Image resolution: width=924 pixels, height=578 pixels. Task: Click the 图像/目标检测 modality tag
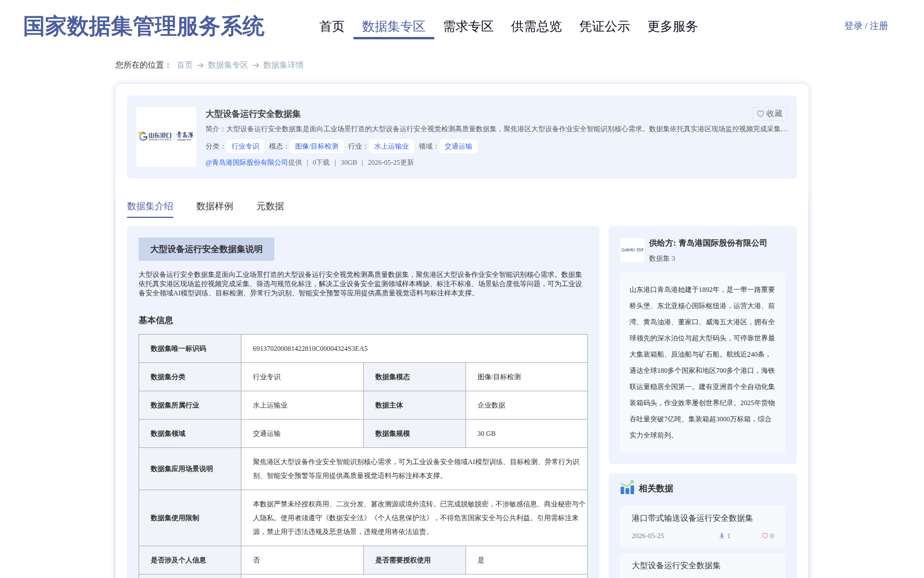coord(316,146)
